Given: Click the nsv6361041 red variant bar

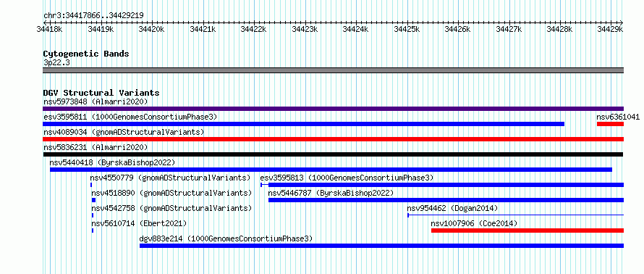Looking at the screenshot, I should 610,124.
